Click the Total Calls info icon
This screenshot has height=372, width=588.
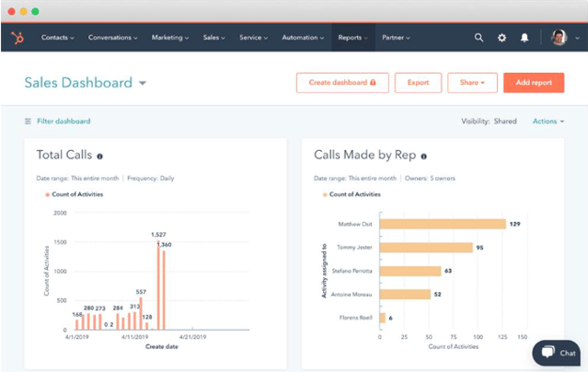click(99, 157)
